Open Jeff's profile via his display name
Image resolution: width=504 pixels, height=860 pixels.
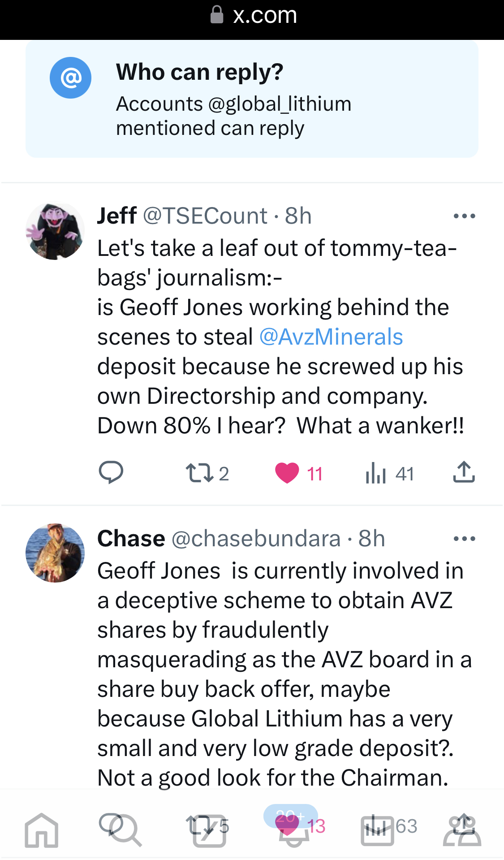(x=117, y=216)
